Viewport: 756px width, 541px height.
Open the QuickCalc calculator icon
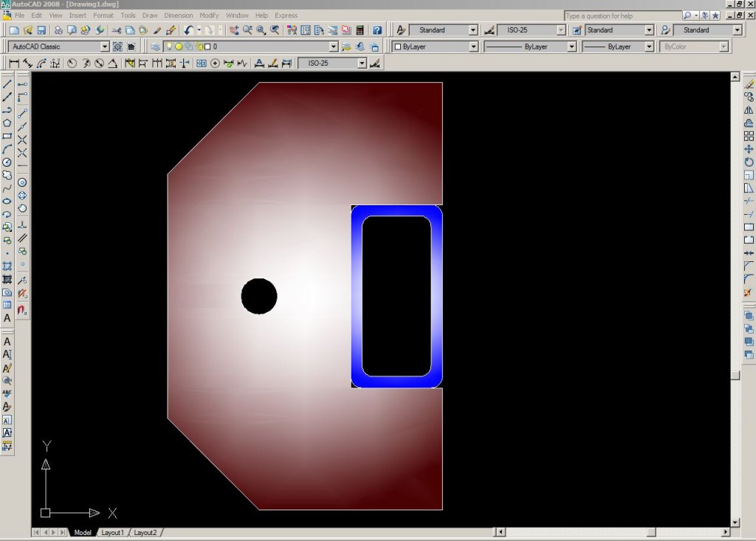[360, 30]
